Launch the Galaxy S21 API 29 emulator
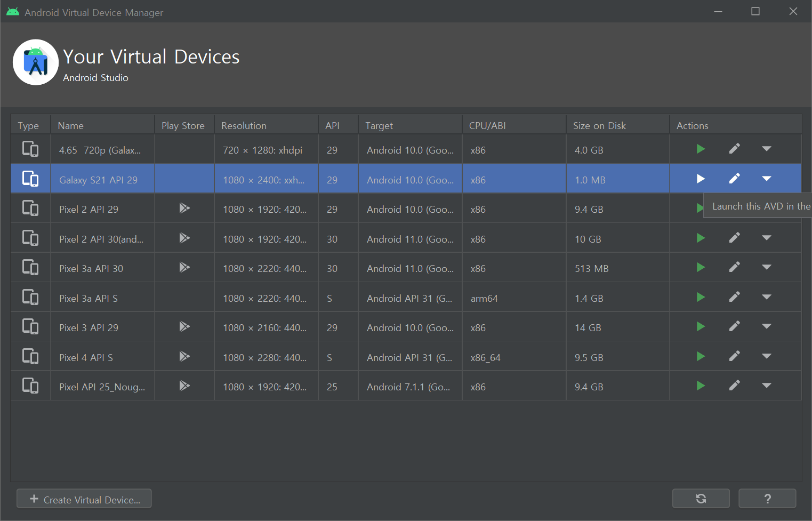 click(x=701, y=179)
